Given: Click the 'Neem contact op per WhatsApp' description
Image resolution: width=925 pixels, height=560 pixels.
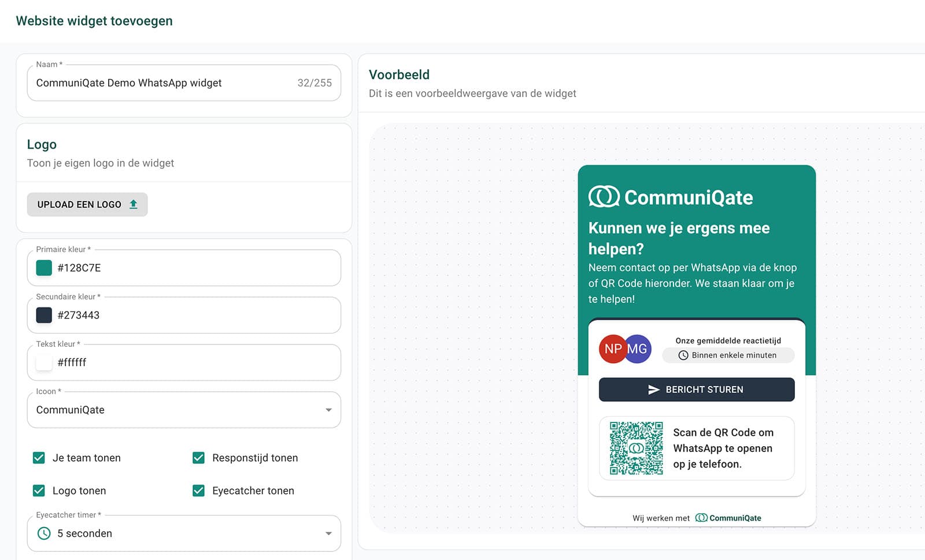Looking at the screenshot, I should 693,283.
